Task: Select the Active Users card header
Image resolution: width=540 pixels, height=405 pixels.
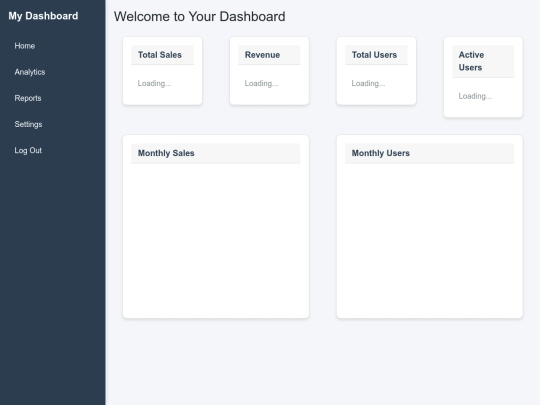Action: (483, 61)
